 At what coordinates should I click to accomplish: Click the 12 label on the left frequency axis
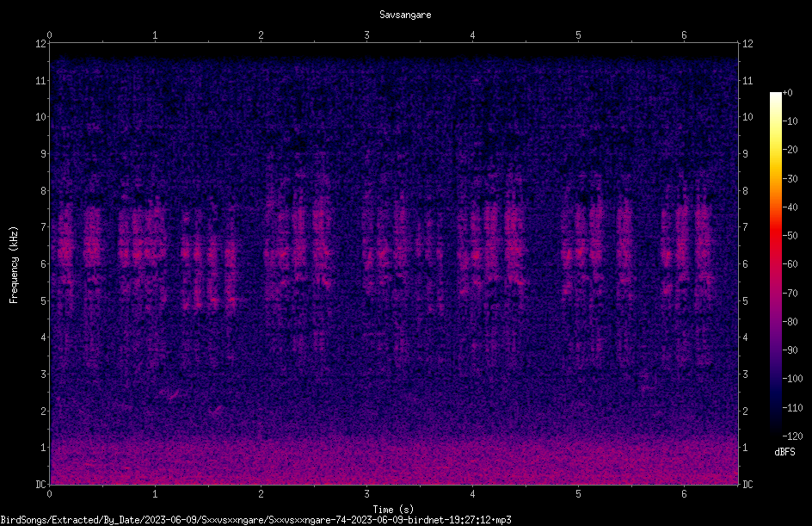(40, 44)
